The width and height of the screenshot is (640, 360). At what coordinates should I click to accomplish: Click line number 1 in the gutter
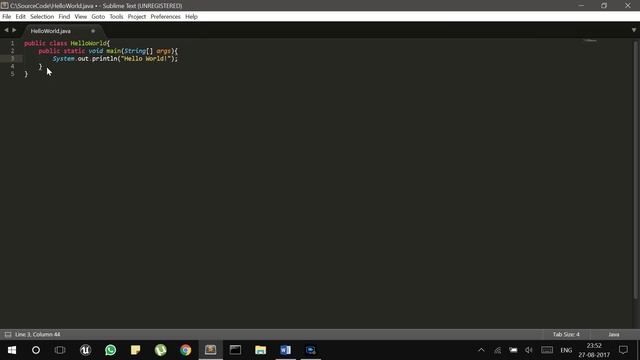(x=12, y=43)
